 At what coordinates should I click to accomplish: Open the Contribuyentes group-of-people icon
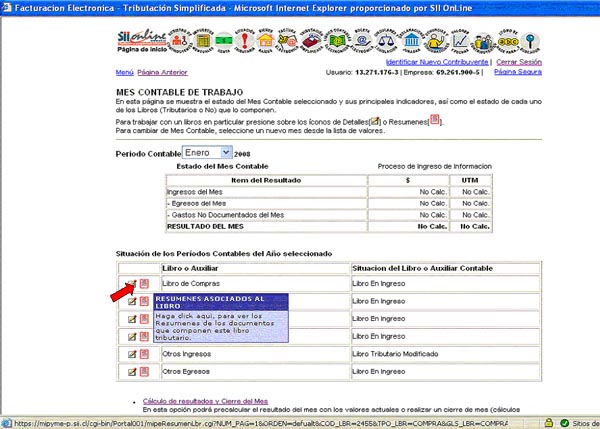point(483,41)
